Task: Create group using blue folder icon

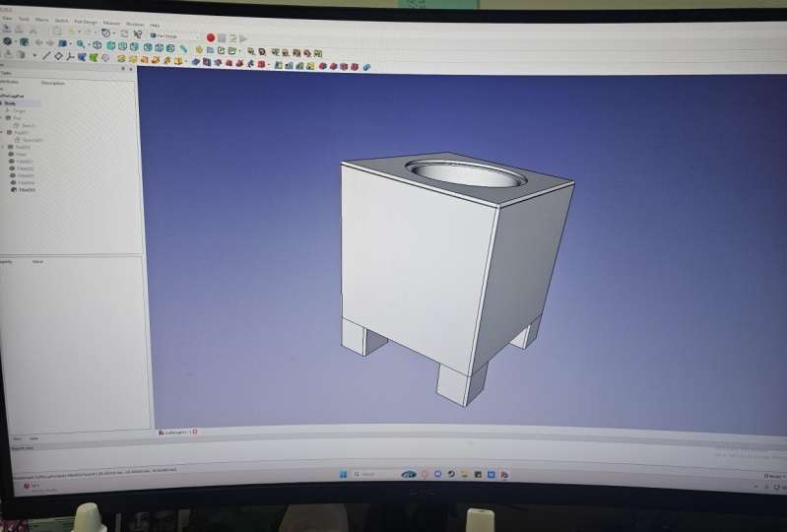Action: [x=211, y=50]
